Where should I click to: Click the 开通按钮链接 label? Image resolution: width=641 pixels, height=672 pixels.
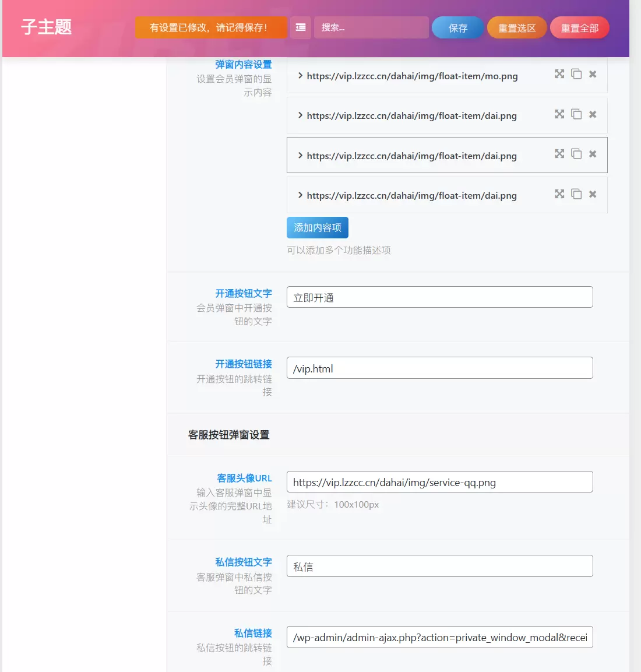[244, 364]
